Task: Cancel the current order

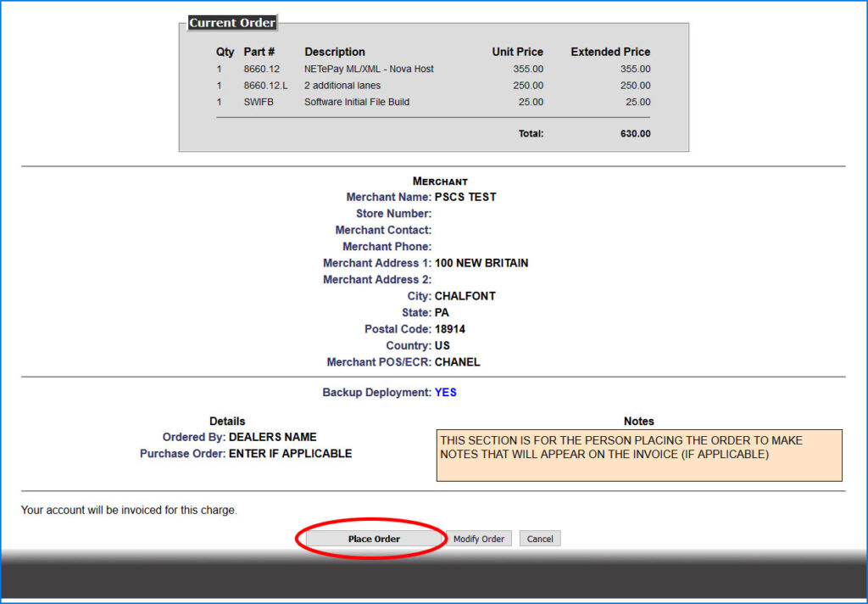Action: [x=540, y=539]
